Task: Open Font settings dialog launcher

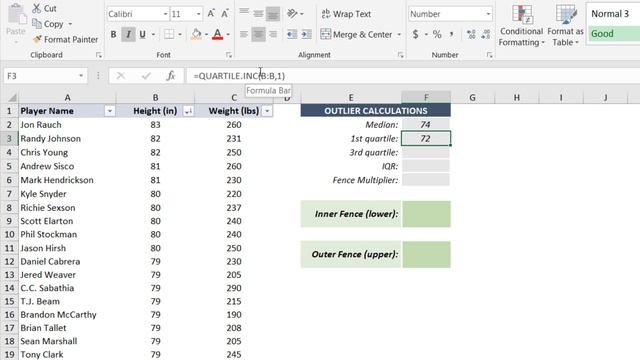Action: [x=229, y=55]
